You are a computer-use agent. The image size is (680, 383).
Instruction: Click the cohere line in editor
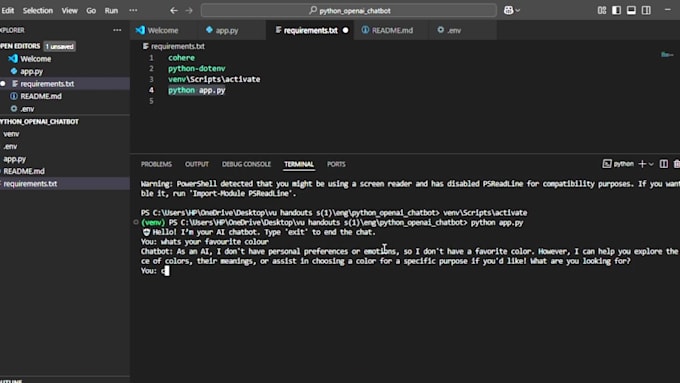[x=181, y=58]
